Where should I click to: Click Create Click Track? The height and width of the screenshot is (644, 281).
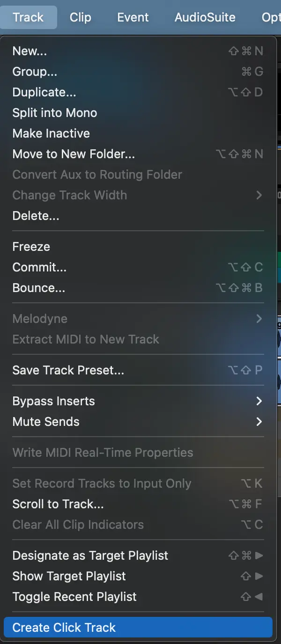(x=64, y=628)
